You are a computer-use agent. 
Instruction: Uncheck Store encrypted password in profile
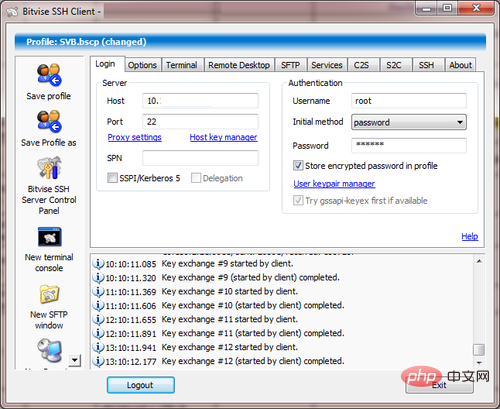pyautogui.click(x=298, y=166)
